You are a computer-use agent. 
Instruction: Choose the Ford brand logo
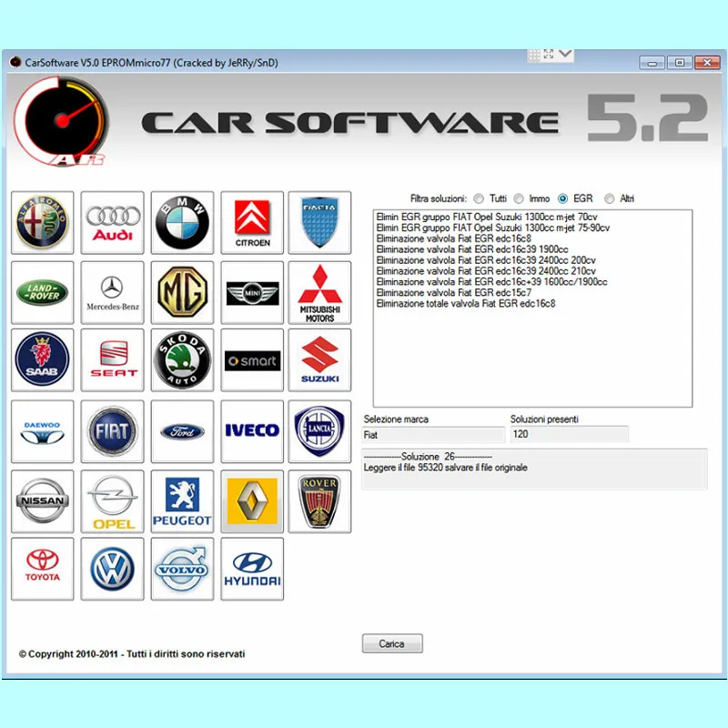[183, 431]
